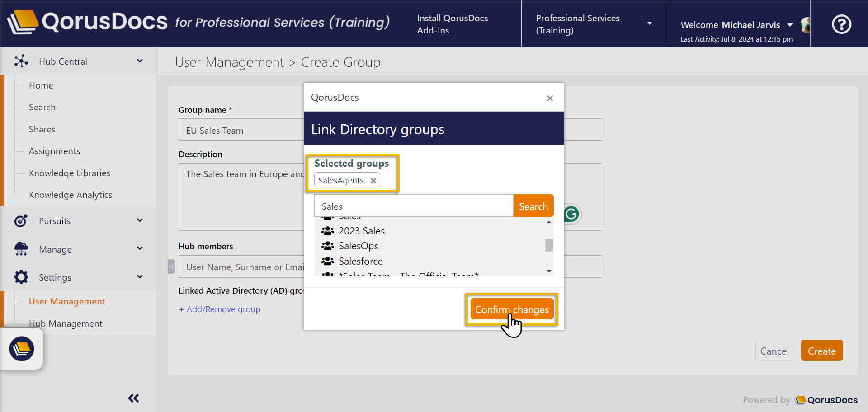
Task: Open Assignments in sidebar
Action: coord(54,151)
